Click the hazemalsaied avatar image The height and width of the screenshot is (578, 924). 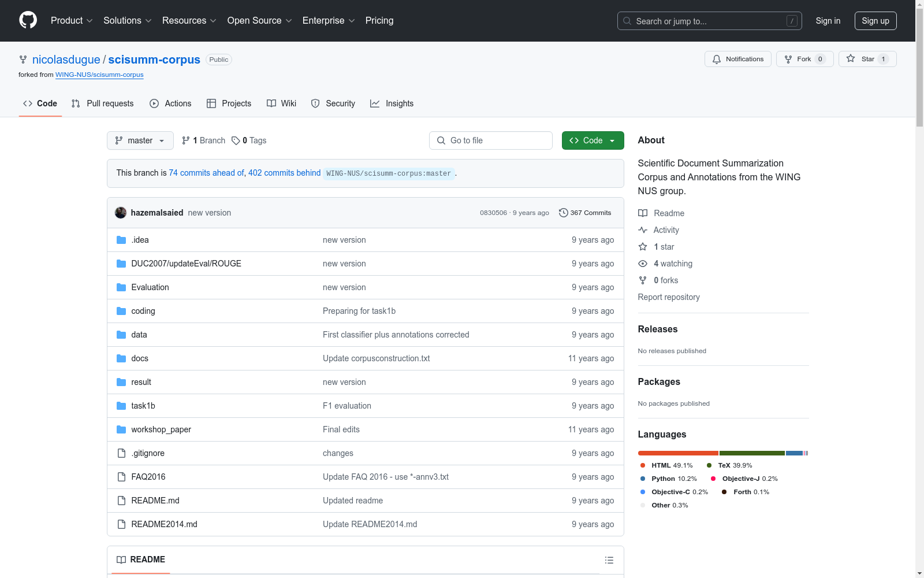121,213
